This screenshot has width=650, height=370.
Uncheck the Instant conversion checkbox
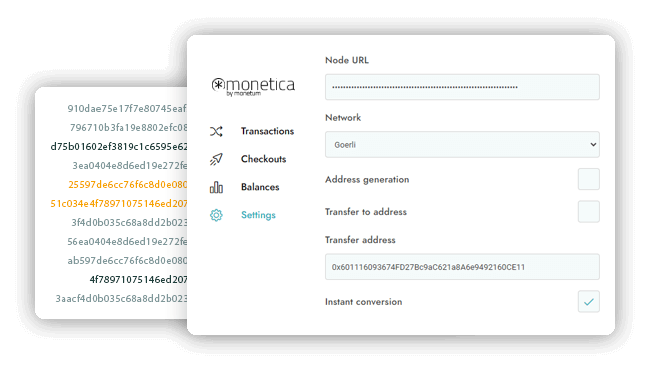coord(589,302)
